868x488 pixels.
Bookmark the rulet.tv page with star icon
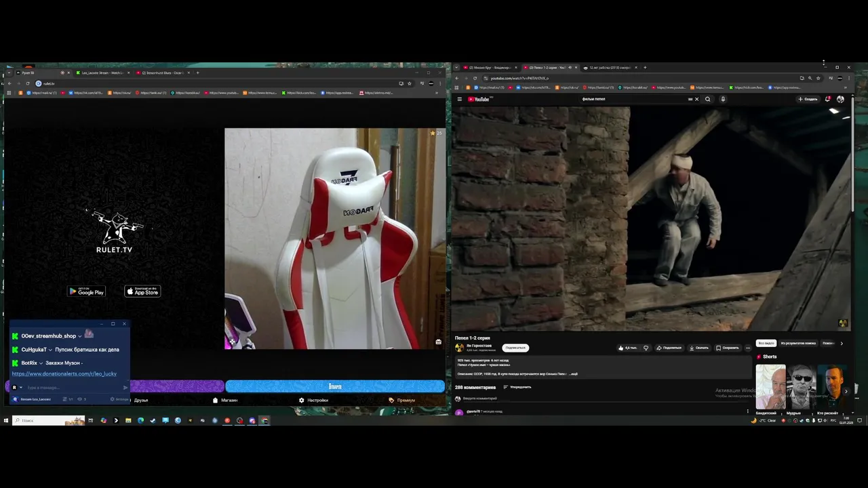click(x=409, y=83)
